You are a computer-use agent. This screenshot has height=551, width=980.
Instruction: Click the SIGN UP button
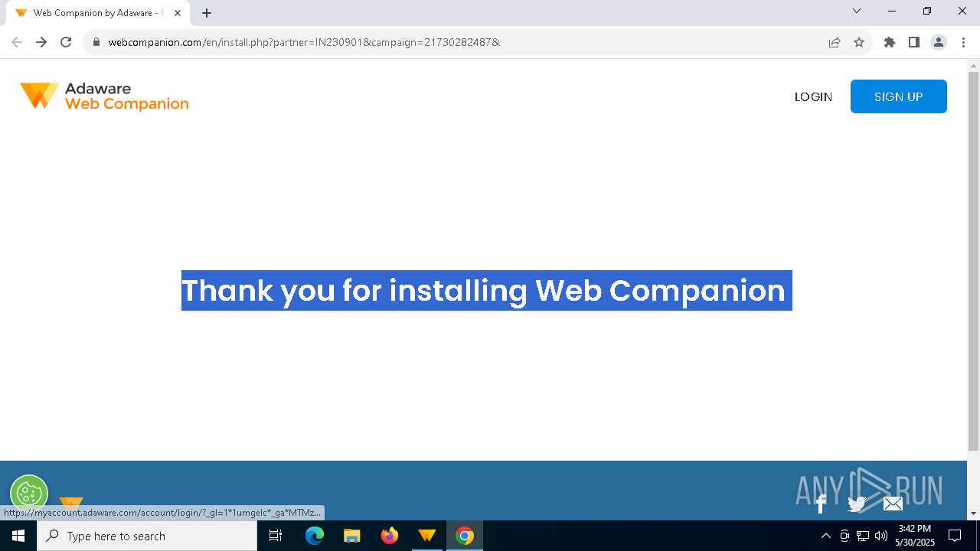[x=898, y=96]
